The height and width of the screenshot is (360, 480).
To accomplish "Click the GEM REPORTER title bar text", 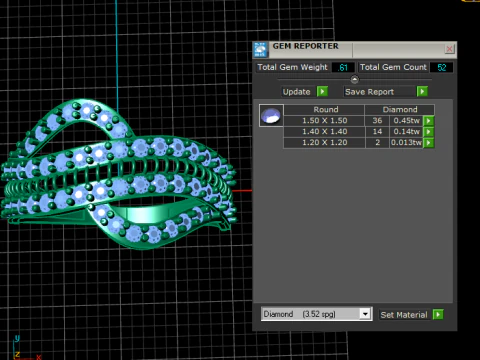I will click(305, 46).
